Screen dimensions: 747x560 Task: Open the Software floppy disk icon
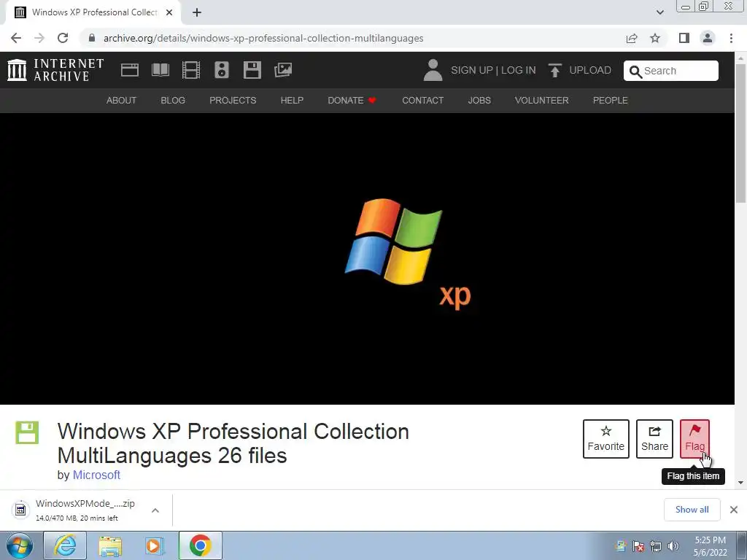[252, 70]
